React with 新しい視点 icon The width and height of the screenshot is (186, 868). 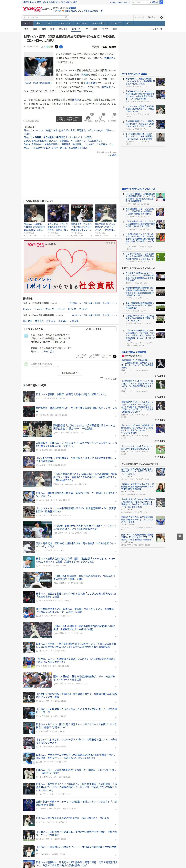[112, 118]
